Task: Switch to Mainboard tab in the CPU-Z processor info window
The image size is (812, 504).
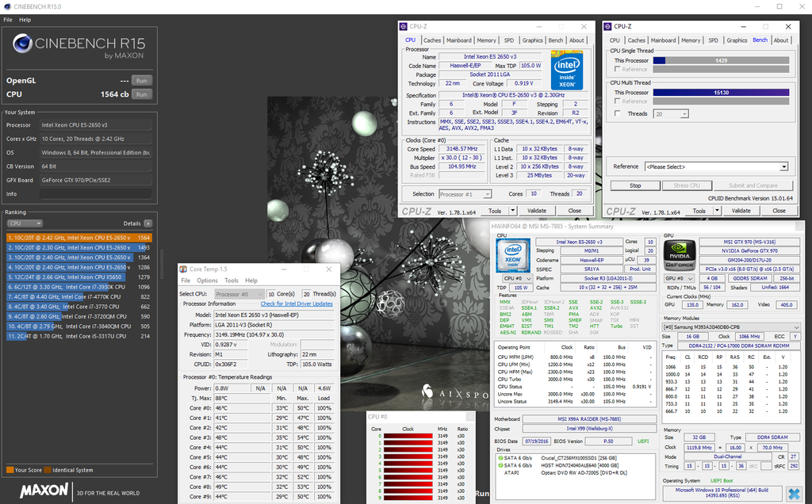Action: tap(459, 40)
